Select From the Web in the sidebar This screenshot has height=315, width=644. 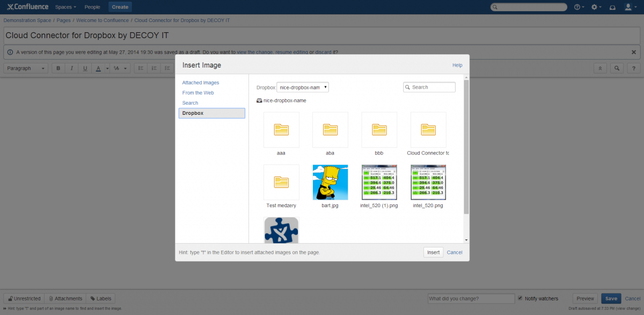(198, 93)
